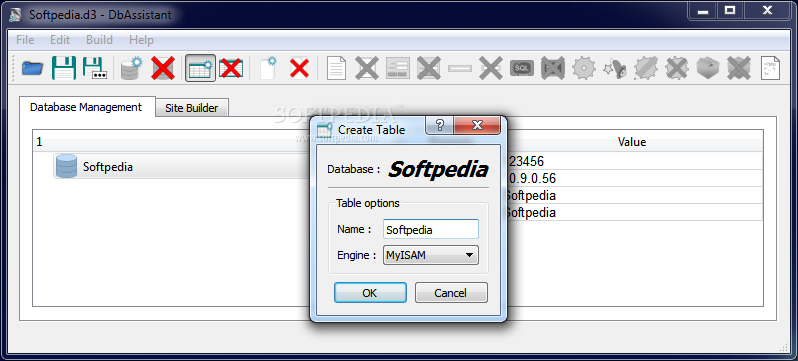Click the new field page with star icon
This screenshot has height=361, width=798.
click(x=268, y=68)
